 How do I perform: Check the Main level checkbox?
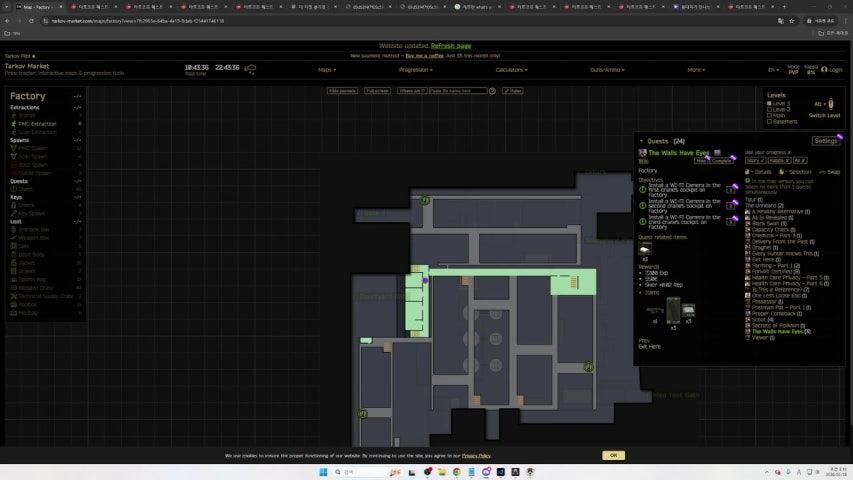coord(769,115)
